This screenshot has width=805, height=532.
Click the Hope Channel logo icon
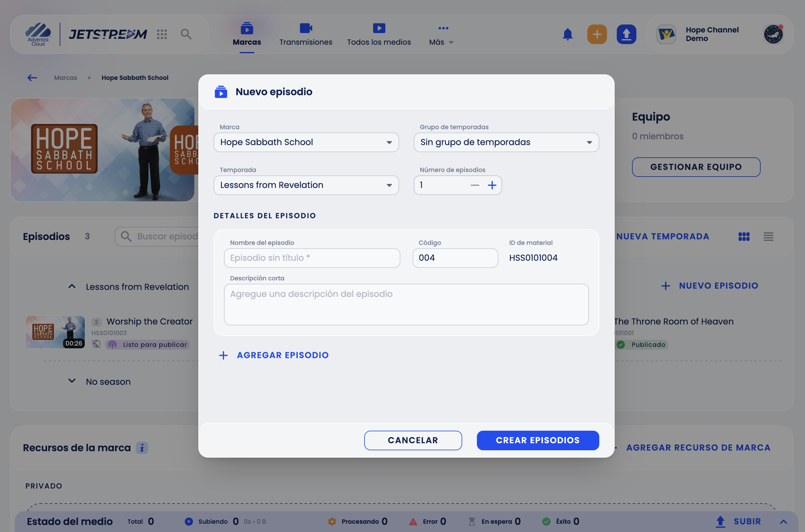coord(666,34)
